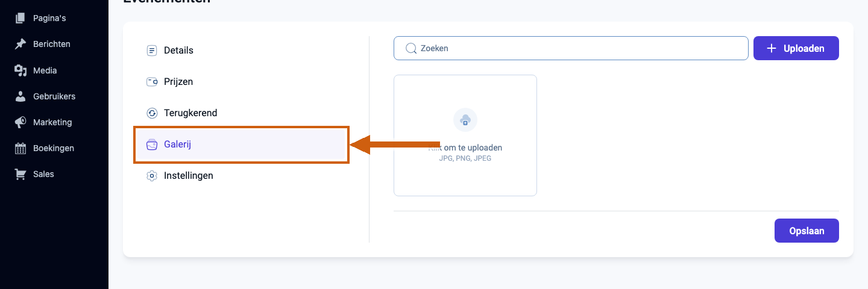Screen dimensions: 868x289
Task: Select the Galerij tab
Action: coord(241,144)
